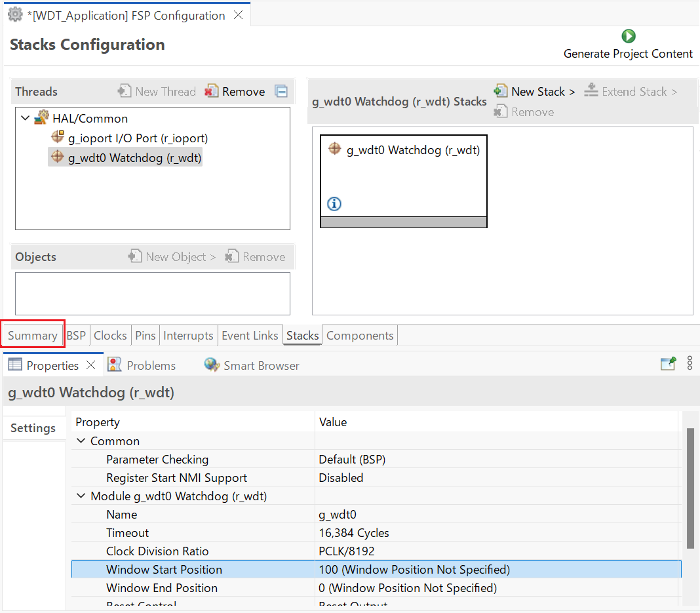The height and width of the screenshot is (613, 700).
Task: Click the g_wdt0 Watchdog icon in Threads tree
Action: coord(58,157)
